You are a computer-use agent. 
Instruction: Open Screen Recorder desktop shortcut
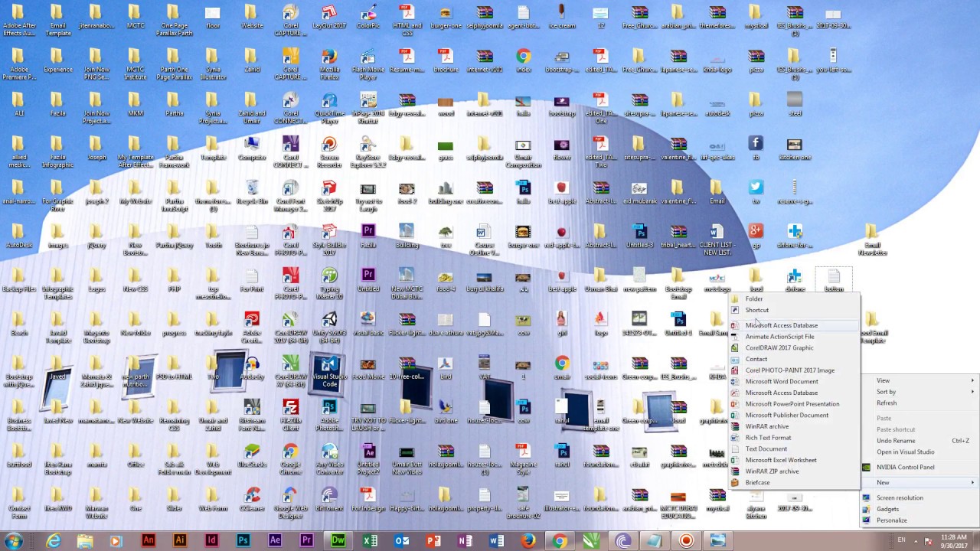[329, 152]
